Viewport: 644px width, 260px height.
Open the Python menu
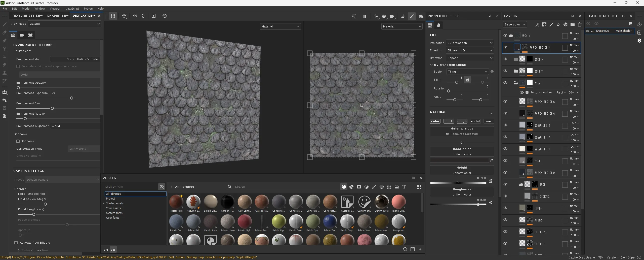click(x=88, y=9)
